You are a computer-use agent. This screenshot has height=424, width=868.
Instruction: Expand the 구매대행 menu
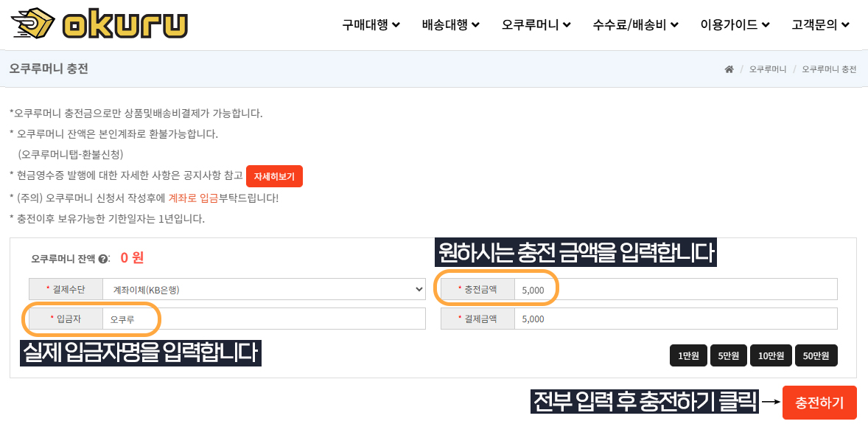[x=371, y=25]
